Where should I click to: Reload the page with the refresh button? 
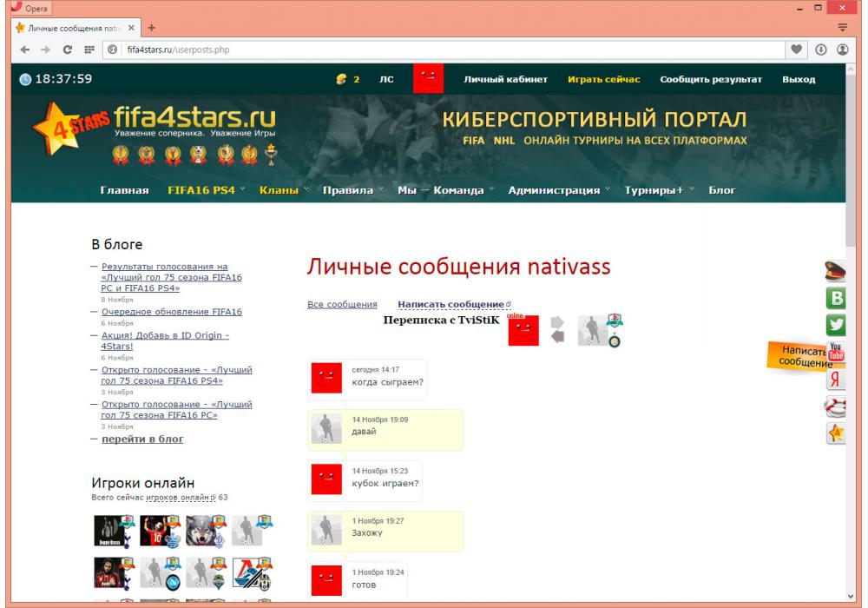click(68, 50)
